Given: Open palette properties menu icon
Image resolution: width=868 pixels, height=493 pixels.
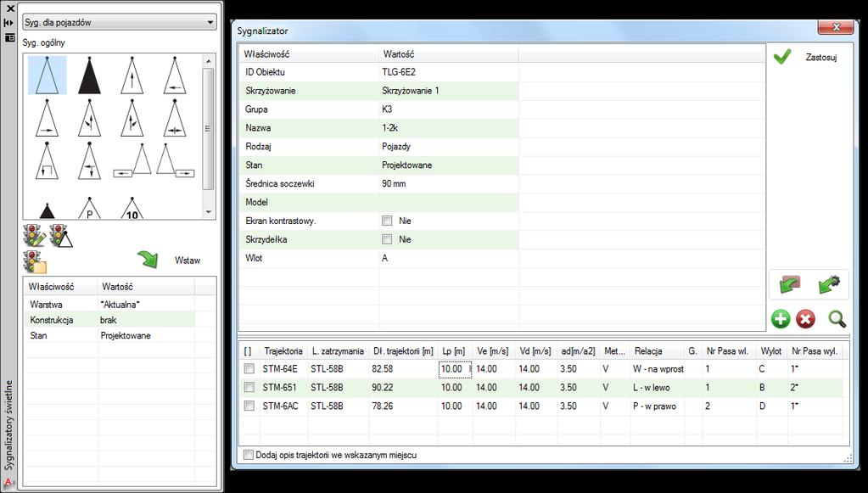Looking at the screenshot, I should 9,37.
